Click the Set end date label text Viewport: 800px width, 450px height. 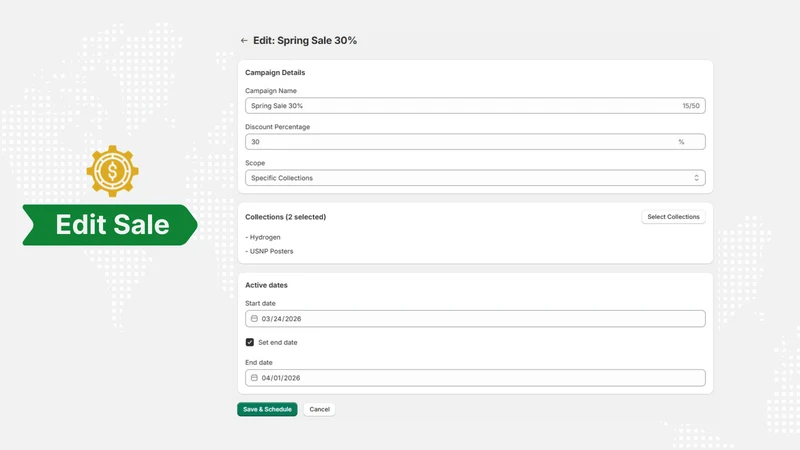(278, 342)
